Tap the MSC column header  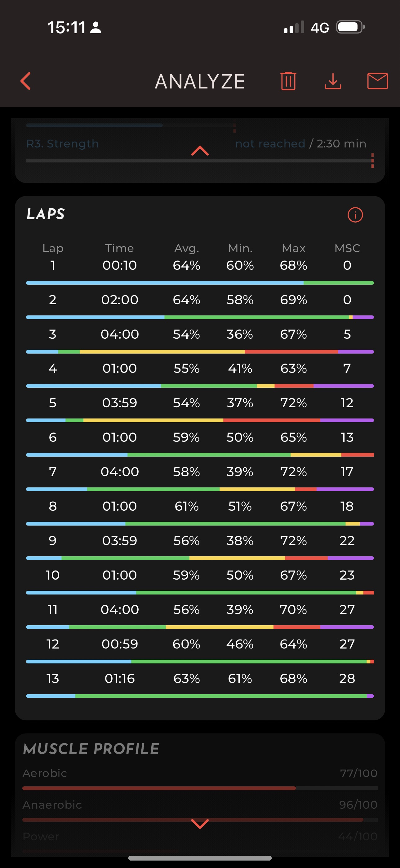click(347, 248)
